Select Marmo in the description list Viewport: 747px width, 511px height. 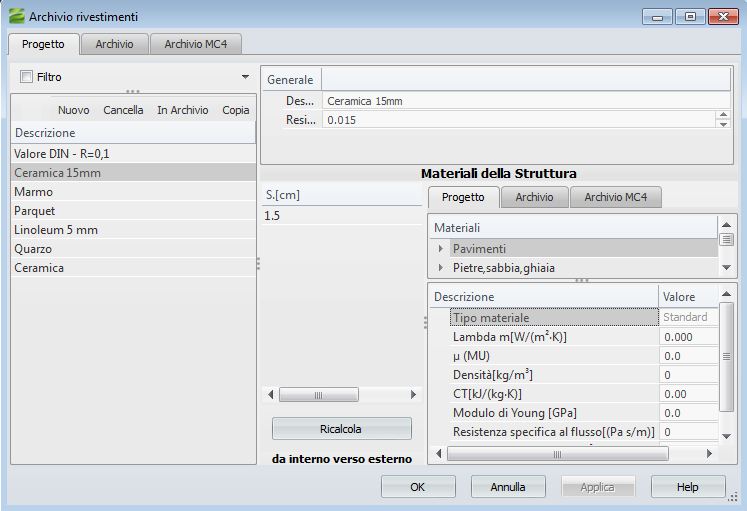pos(34,192)
